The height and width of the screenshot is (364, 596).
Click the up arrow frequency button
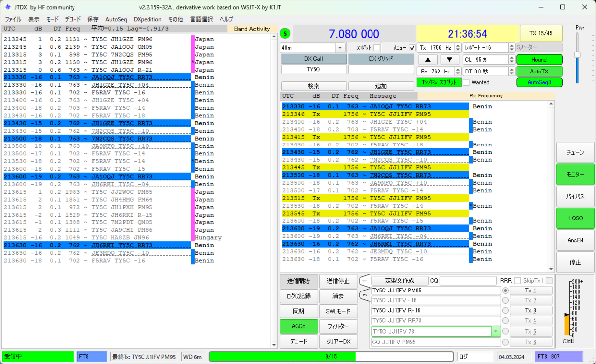point(427,59)
